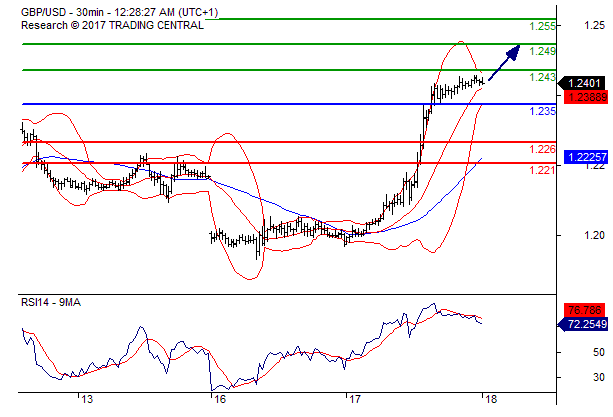Click the 'RSI14 - 9MA' indicator label

click(x=51, y=302)
